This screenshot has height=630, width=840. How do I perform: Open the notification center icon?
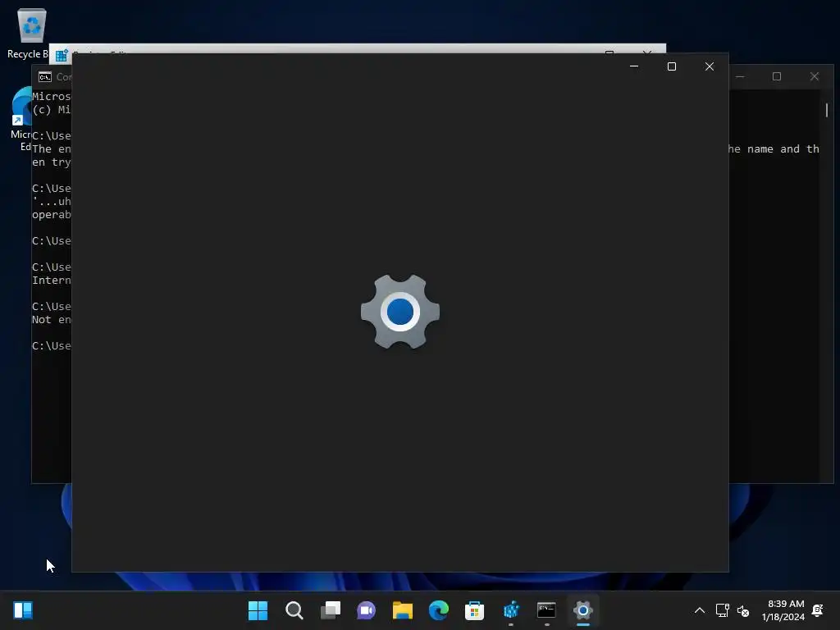(818, 610)
